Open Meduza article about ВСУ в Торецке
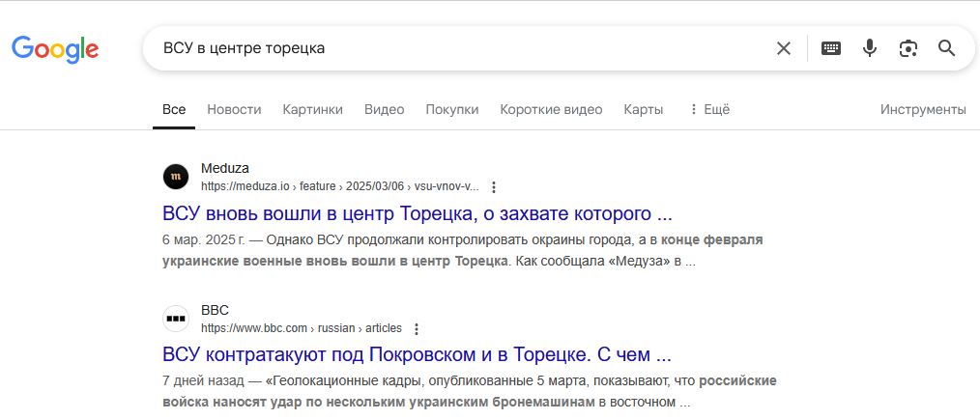This screenshot has width=980, height=420. 417,212
